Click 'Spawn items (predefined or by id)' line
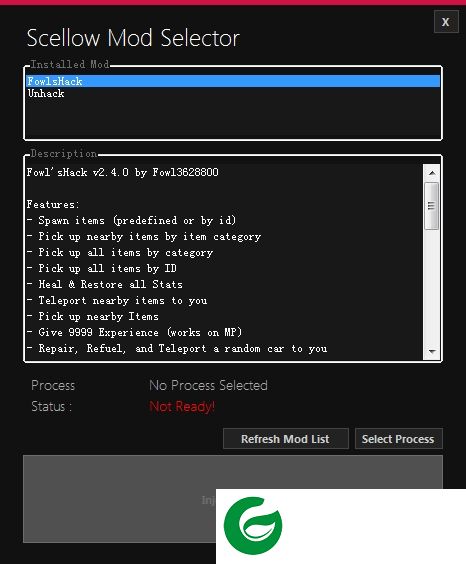Screen dimensions: 466x564 coord(132,220)
